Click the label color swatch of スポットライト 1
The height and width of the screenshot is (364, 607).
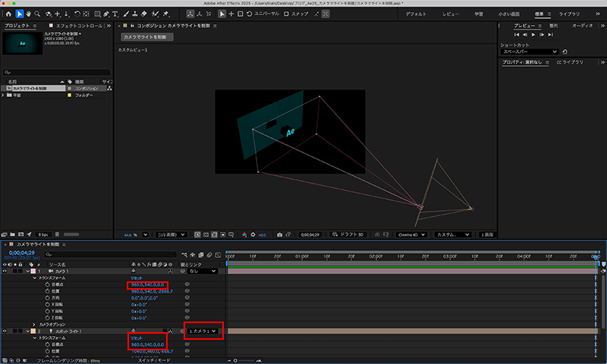click(32, 331)
